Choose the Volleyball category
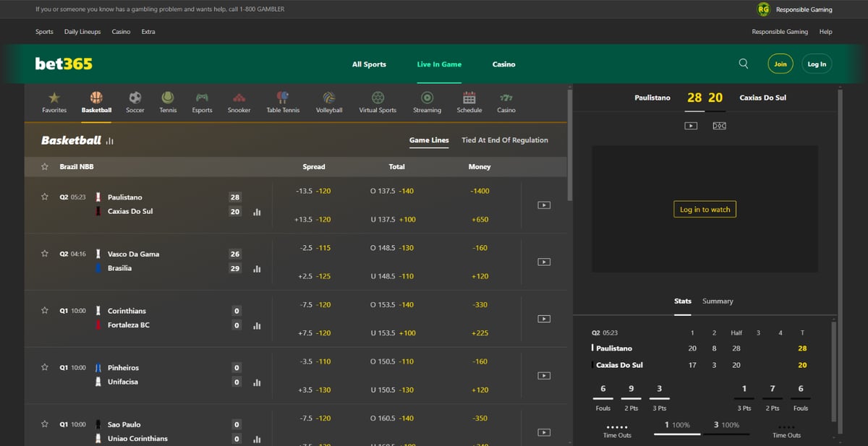Screen dimensions: 868x446 tap(329, 103)
